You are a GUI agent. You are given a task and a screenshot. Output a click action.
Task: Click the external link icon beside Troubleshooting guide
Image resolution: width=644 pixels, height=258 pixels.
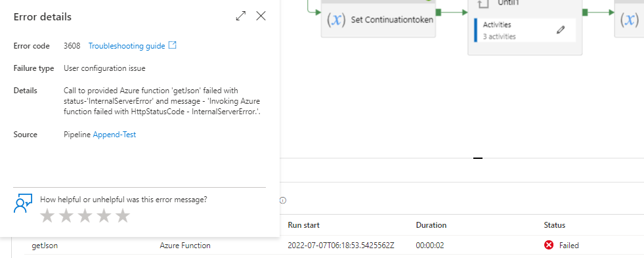(x=173, y=45)
